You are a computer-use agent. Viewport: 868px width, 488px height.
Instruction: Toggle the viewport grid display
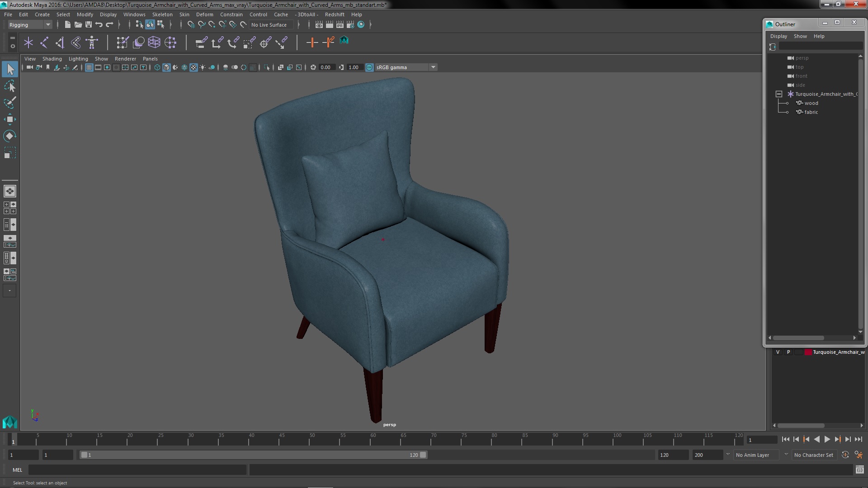pos(89,67)
